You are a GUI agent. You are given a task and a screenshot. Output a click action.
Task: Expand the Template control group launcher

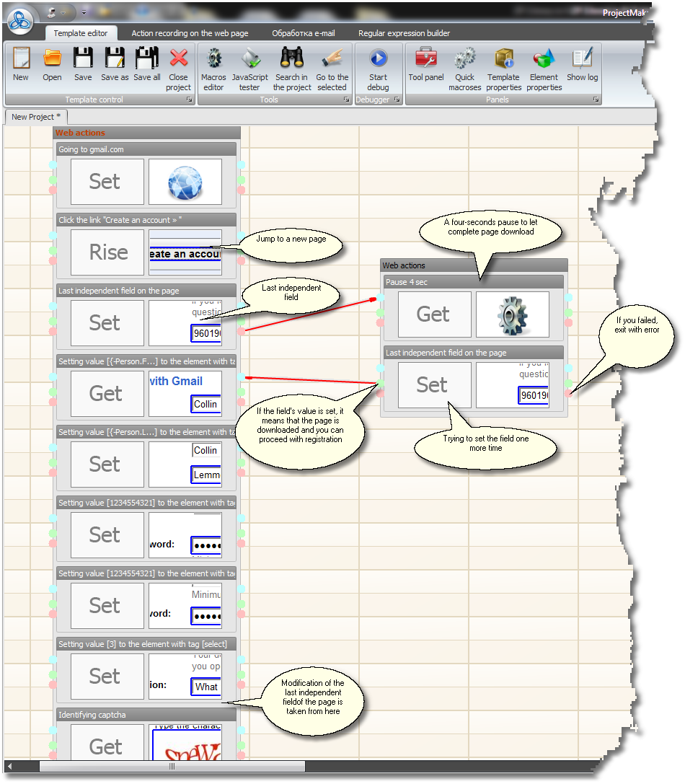pyautogui.click(x=190, y=100)
